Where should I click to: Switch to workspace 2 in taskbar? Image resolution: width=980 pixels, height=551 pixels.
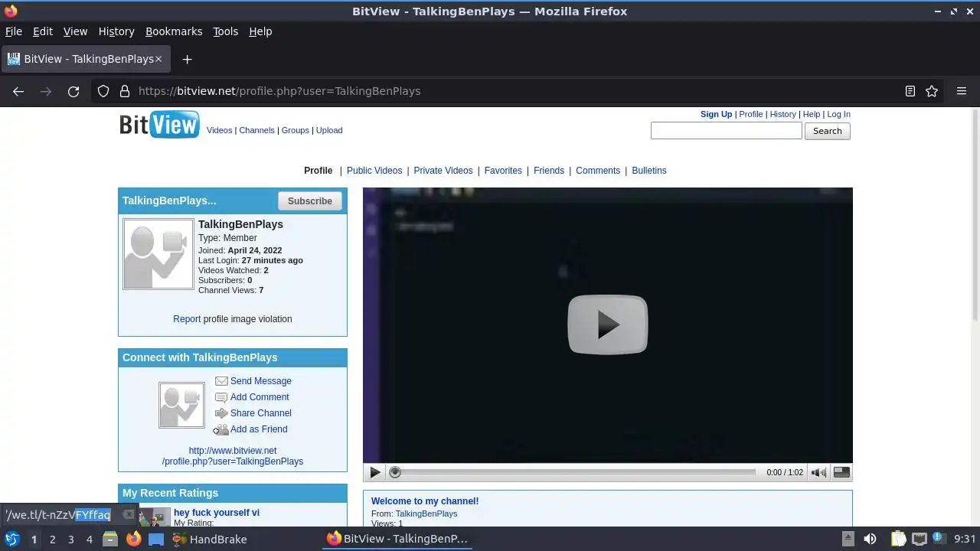(x=52, y=540)
